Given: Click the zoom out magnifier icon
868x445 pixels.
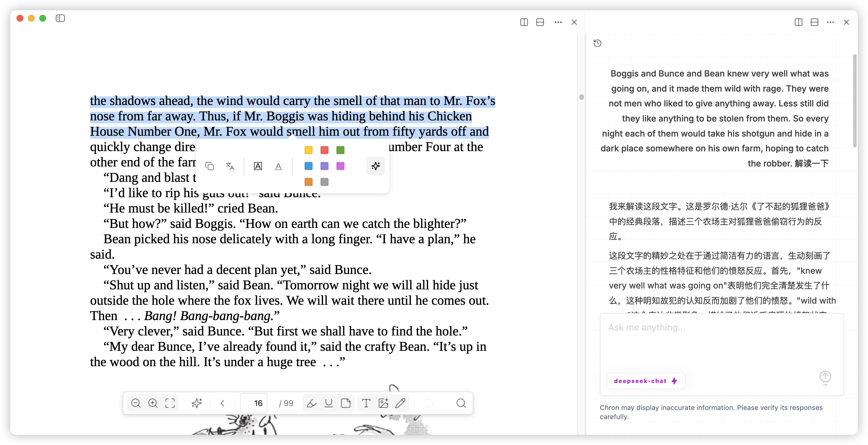Looking at the screenshot, I should tap(136, 403).
